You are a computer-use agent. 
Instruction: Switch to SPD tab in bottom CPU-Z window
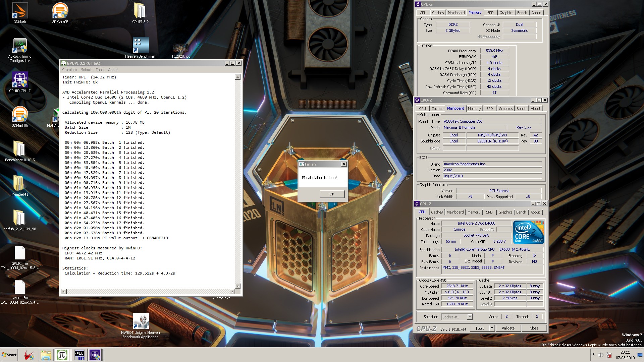(489, 212)
